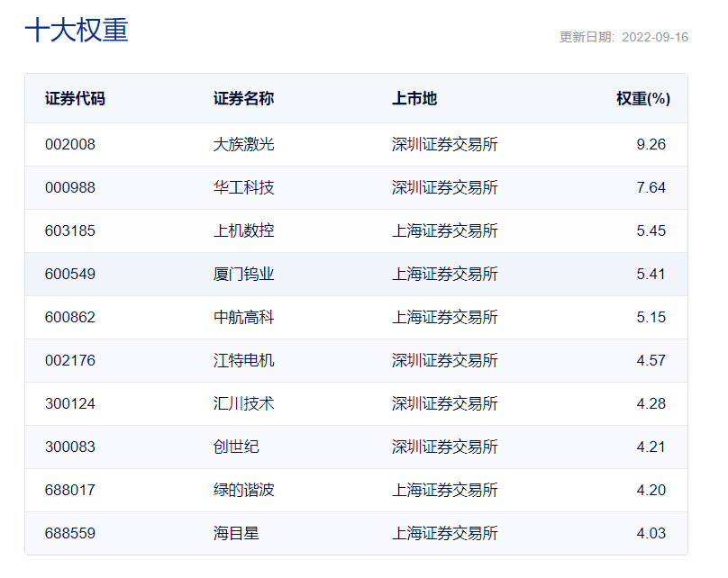Viewport: 728px width, 578px height.
Task: Click the exchange cell in 中航高科 row
Action: pyautogui.click(x=445, y=317)
